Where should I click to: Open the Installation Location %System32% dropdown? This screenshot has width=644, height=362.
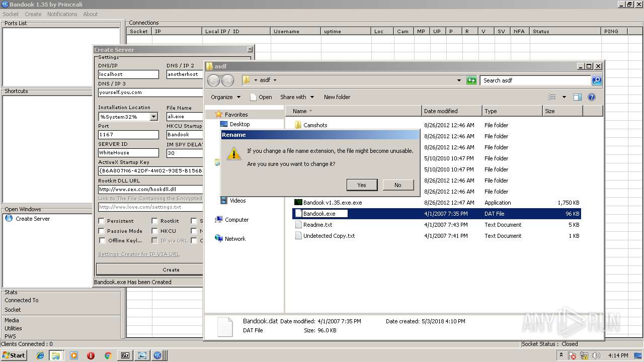pos(153,117)
